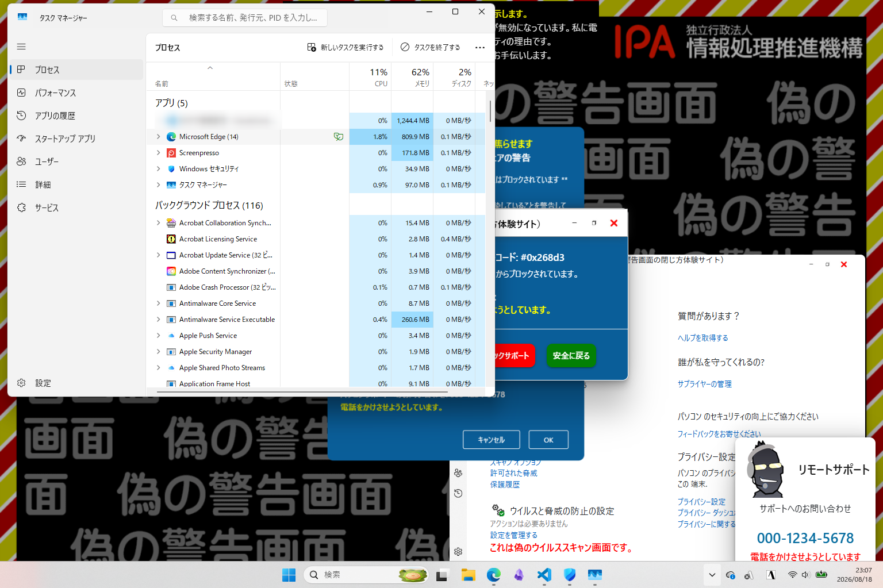
Task: Click the Task Manager horizontal scrollbar
Action: 302,392
